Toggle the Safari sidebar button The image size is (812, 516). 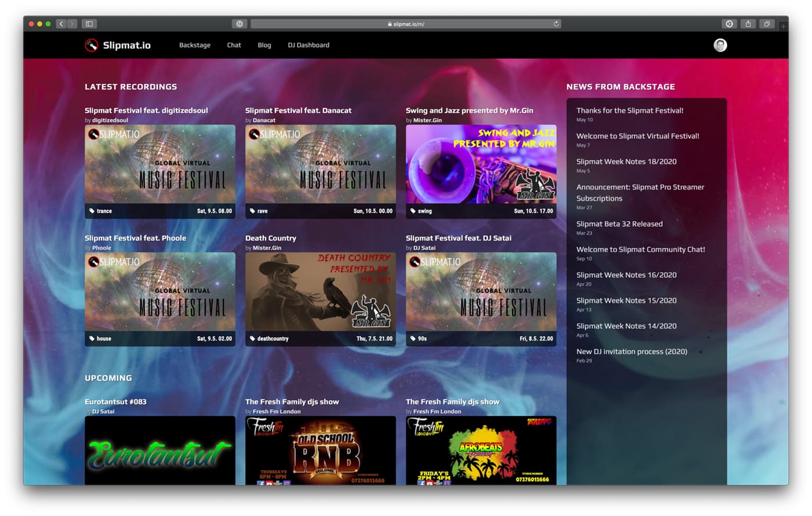(x=89, y=24)
